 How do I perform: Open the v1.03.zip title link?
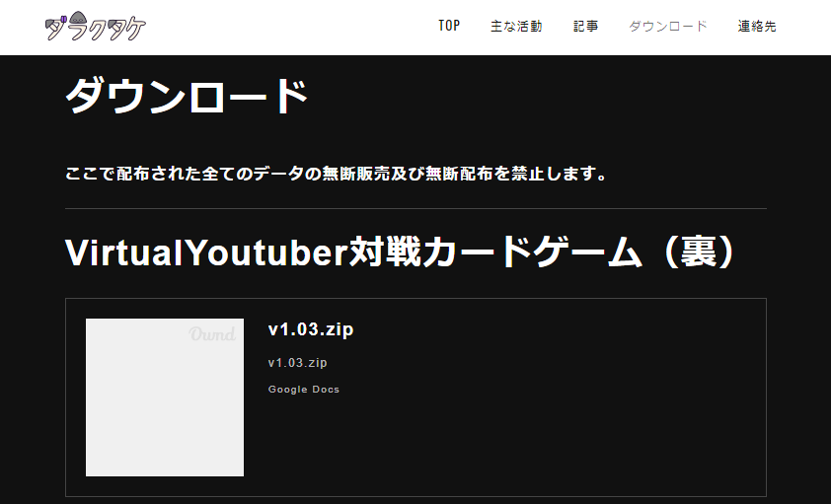(311, 329)
